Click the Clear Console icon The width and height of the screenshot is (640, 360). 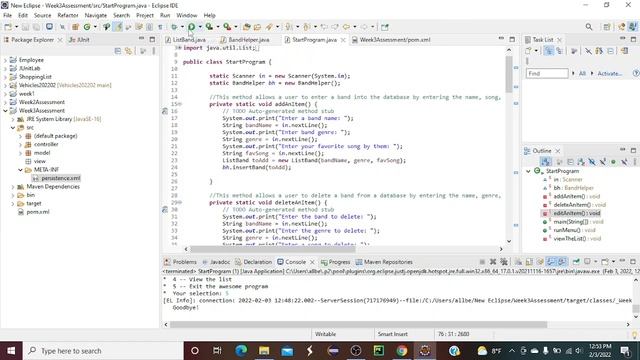[x=518, y=262]
